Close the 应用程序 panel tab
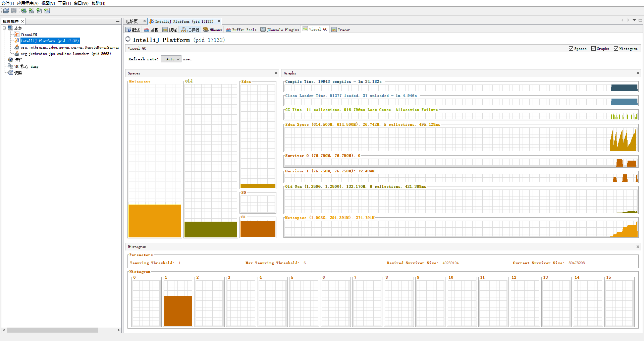This screenshot has width=644, height=341. tap(22, 21)
